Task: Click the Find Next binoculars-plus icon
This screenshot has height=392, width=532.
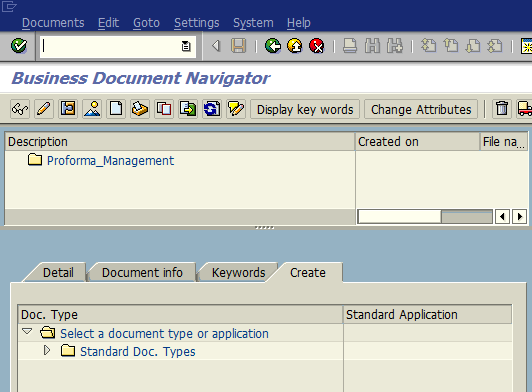Action: (395, 46)
